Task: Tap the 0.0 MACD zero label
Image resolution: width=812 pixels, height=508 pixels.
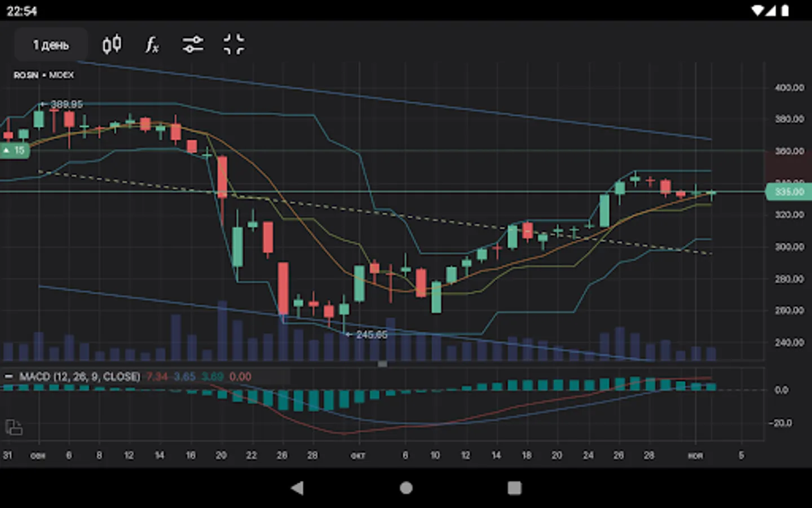Action: click(x=781, y=390)
